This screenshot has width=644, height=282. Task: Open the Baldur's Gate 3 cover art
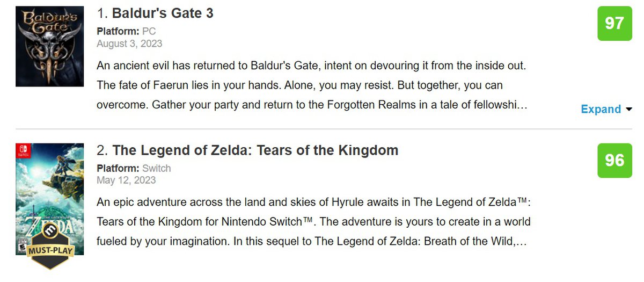click(x=49, y=46)
